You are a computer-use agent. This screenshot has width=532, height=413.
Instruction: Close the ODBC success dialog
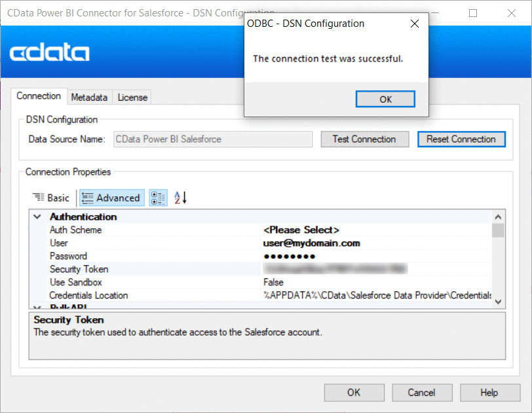pyautogui.click(x=385, y=99)
